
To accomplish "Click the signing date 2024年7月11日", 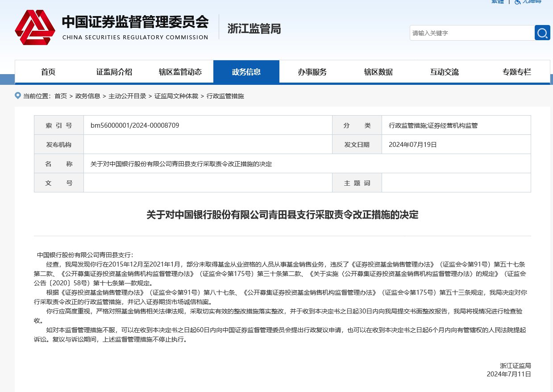I will point(509,374).
